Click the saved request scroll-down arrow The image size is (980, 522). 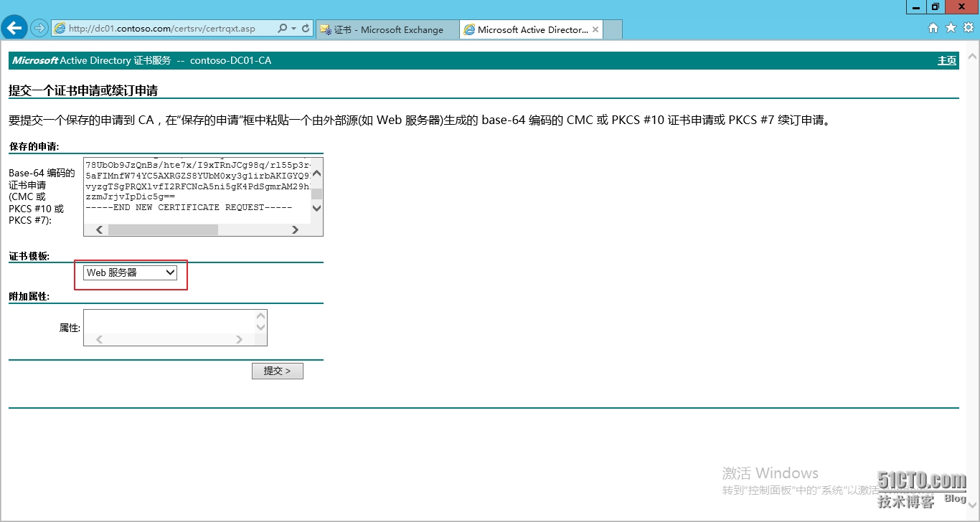(316, 208)
